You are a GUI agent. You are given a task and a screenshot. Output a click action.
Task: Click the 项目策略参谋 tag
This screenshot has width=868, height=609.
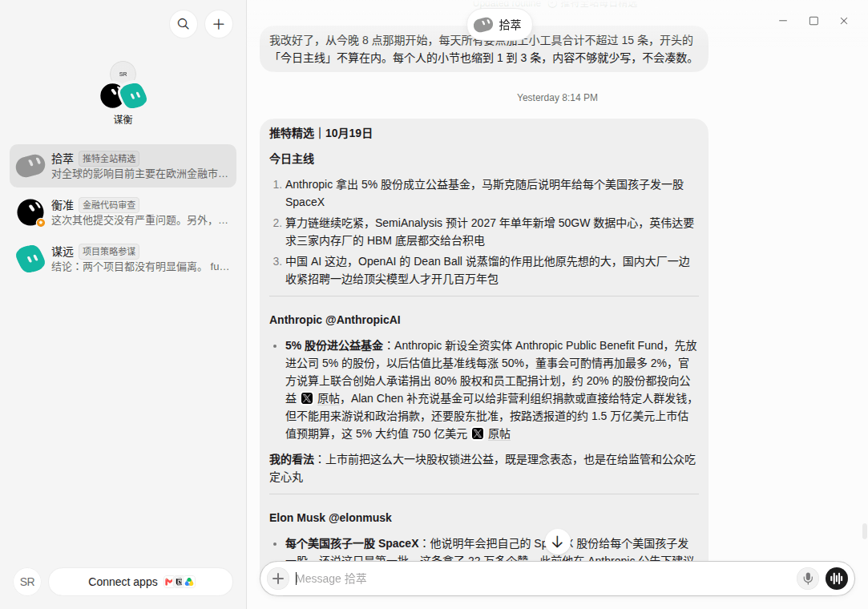pyautogui.click(x=109, y=252)
